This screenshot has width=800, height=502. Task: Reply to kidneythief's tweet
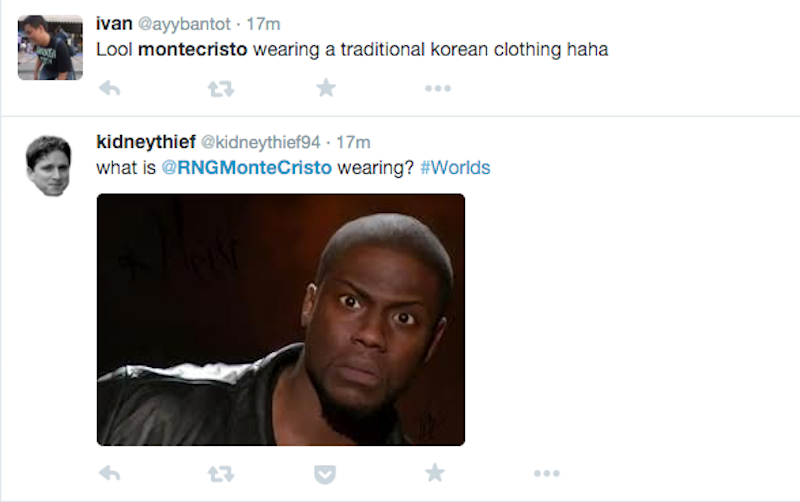[110, 473]
